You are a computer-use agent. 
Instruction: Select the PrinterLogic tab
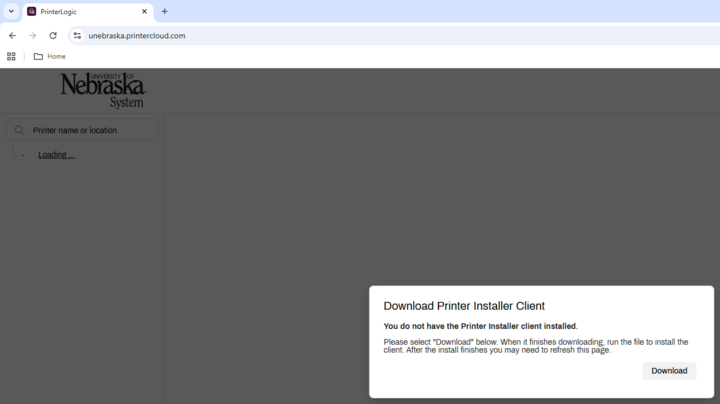click(87, 11)
